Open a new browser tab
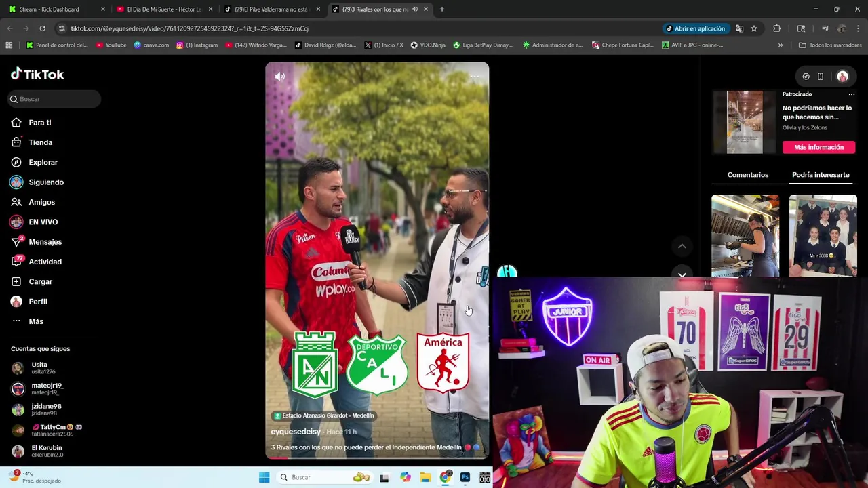868x488 pixels. tap(442, 9)
